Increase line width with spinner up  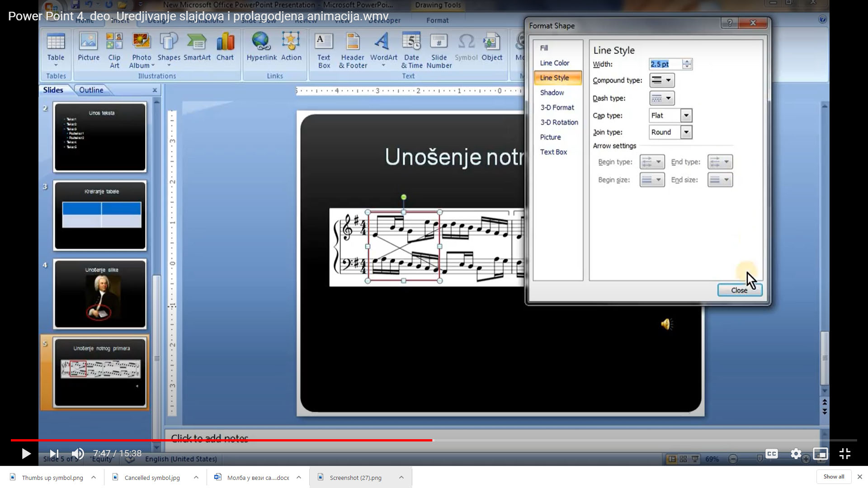click(x=687, y=61)
